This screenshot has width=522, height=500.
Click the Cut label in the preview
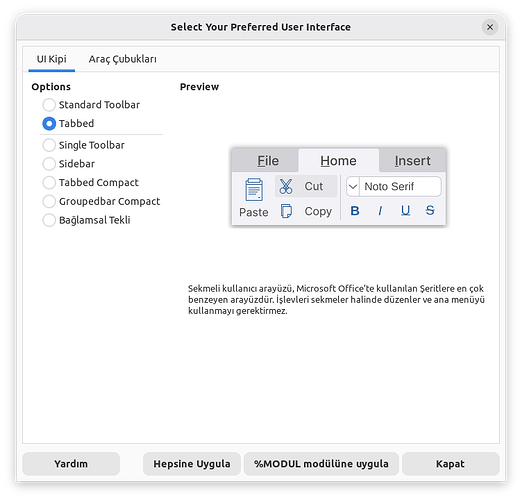coord(314,186)
